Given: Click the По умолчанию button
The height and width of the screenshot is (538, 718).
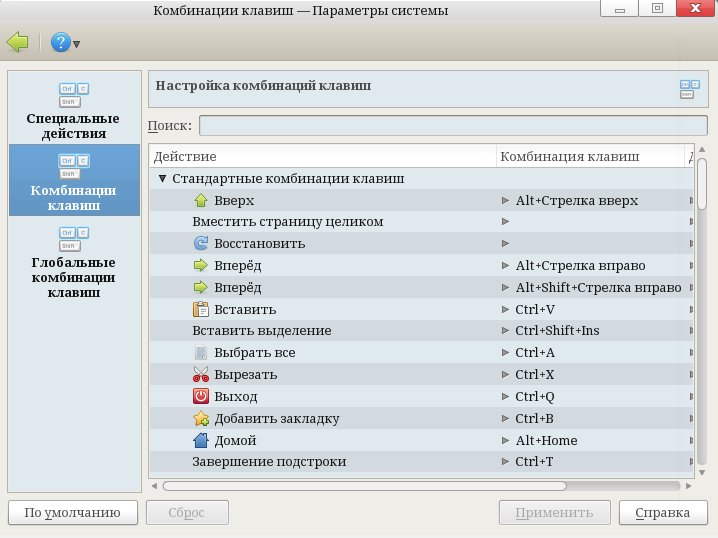Looking at the screenshot, I should (73, 512).
